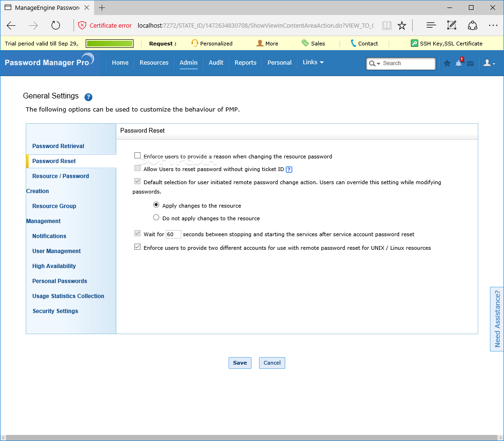Screen dimensions: 504x441
Task: Click the SSH Key,SSL Certificate link
Action: 451,44
